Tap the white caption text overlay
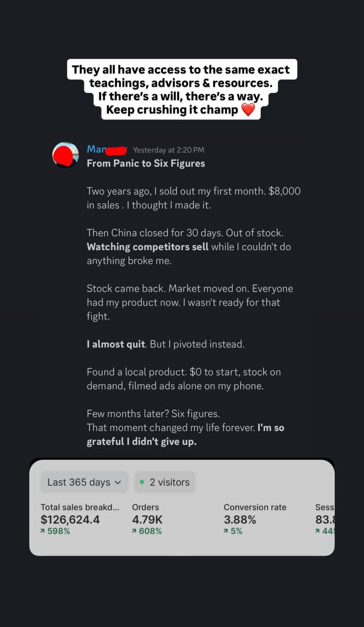Image resolution: width=364 pixels, height=627 pixels. (x=182, y=89)
